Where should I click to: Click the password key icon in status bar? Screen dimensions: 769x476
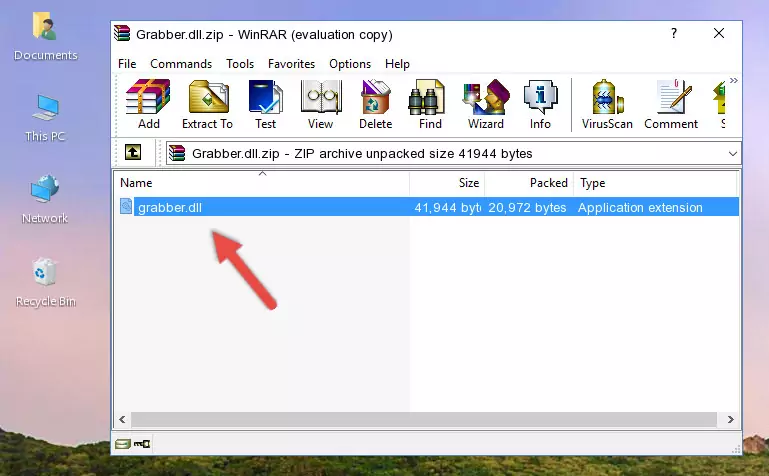142,444
